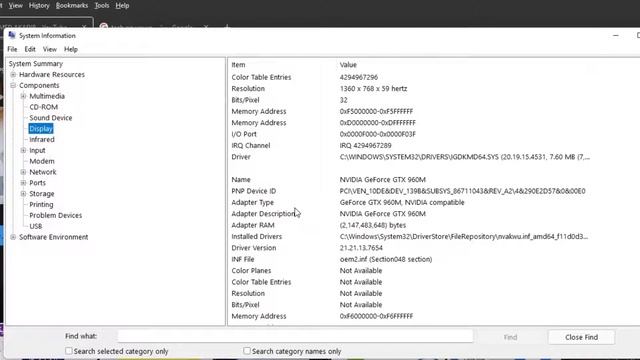This screenshot has width=640, height=360.
Task: Expand the Multimedia node
Action: (x=23, y=96)
